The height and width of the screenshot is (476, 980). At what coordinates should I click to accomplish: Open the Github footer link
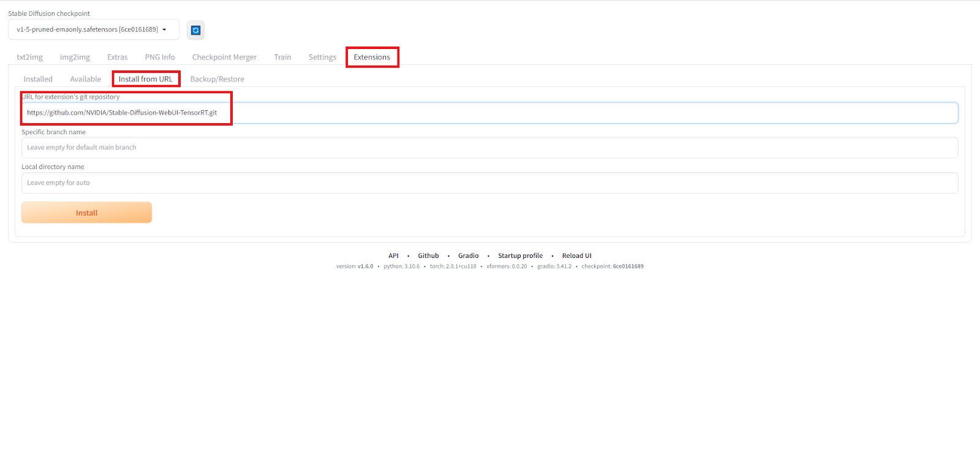coord(429,256)
